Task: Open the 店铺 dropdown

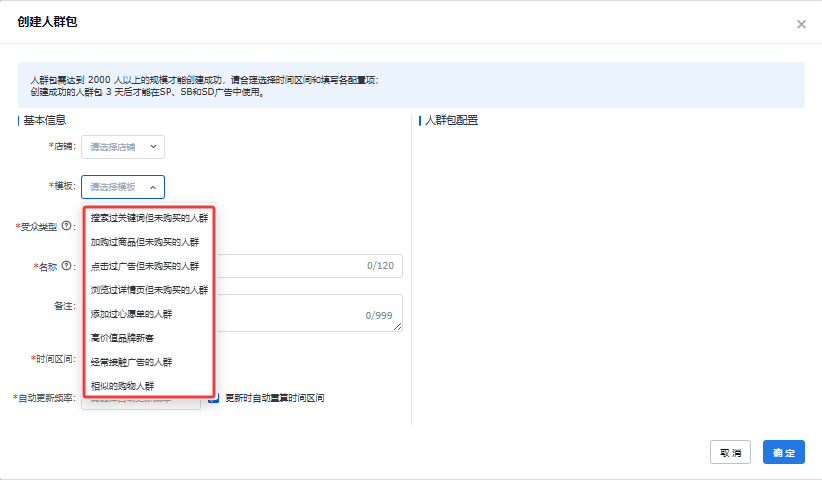Action: click(x=123, y=147)
